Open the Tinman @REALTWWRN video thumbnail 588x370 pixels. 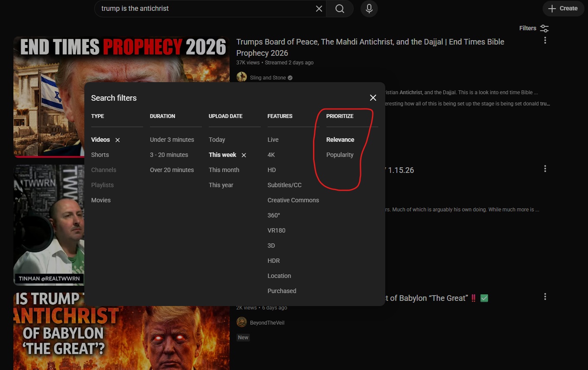tap(49, 225)
